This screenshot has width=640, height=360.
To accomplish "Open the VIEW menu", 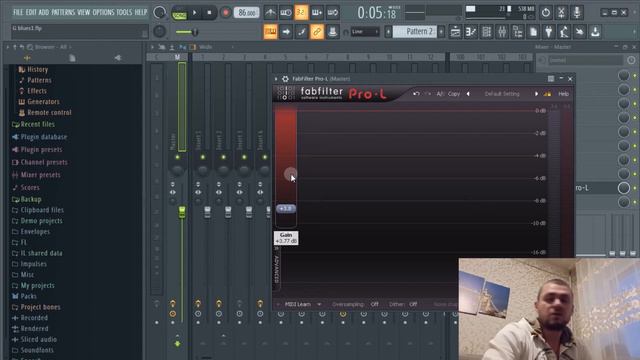I will pos(84,12).
